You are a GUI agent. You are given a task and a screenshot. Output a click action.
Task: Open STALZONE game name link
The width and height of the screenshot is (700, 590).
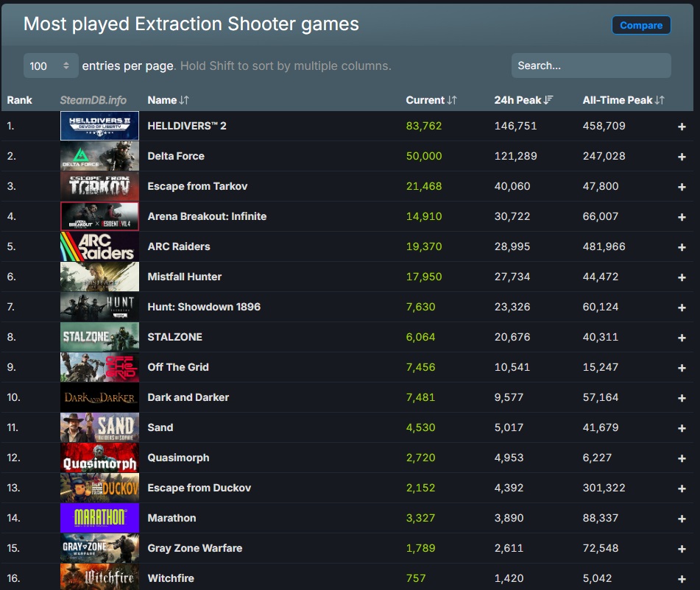click(175, 337)
